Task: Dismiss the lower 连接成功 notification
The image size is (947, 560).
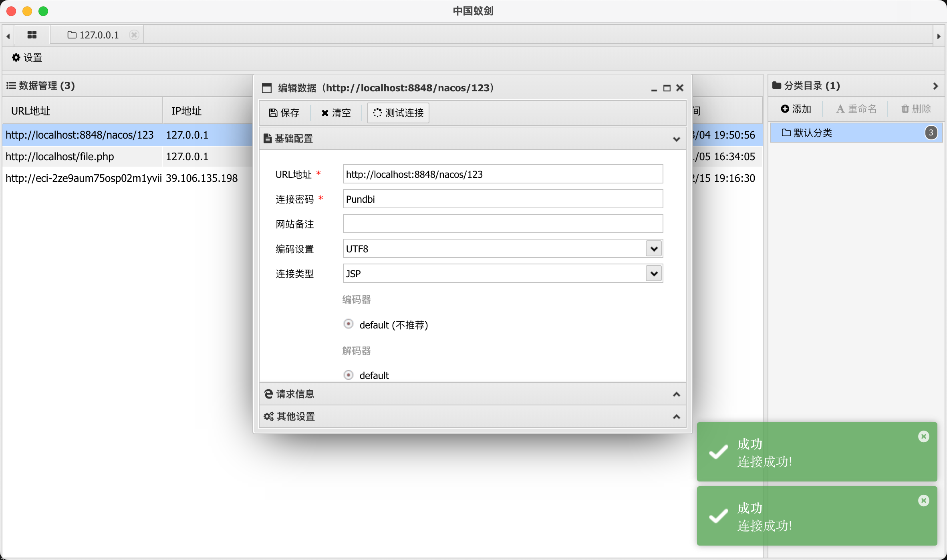Action: 924,501
